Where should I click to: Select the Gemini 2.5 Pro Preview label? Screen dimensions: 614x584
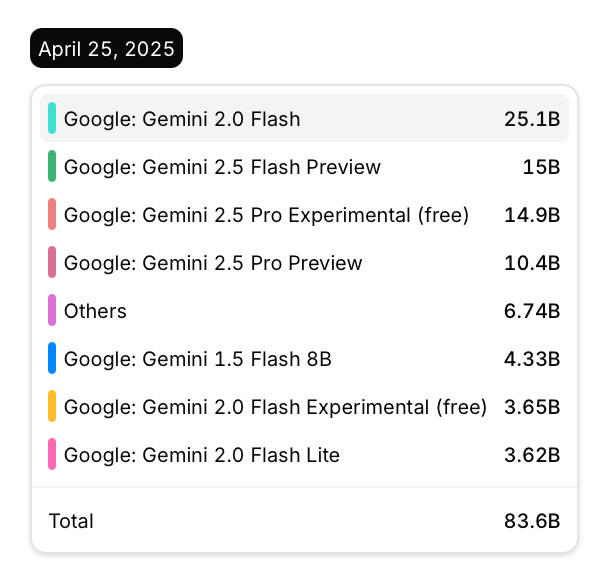click(x=213, y=263)
